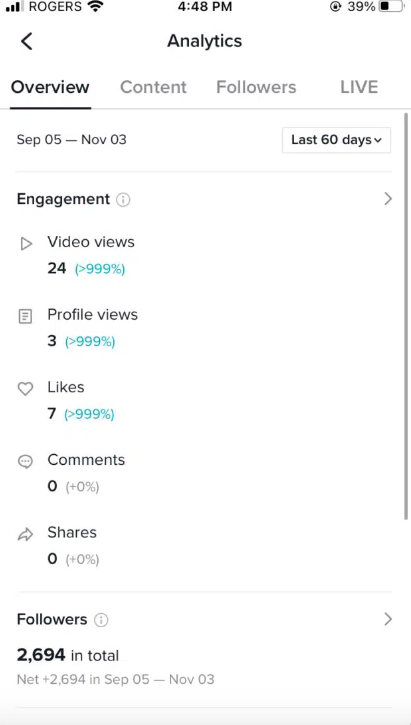This screenshot has width=411, height=725.
Task: Tap the 2,694 in total followers count
Action: pos(68,655)
